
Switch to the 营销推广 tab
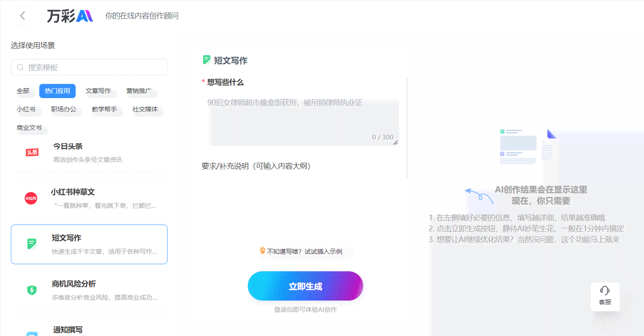pyautogui.click(x=139, y=91)
